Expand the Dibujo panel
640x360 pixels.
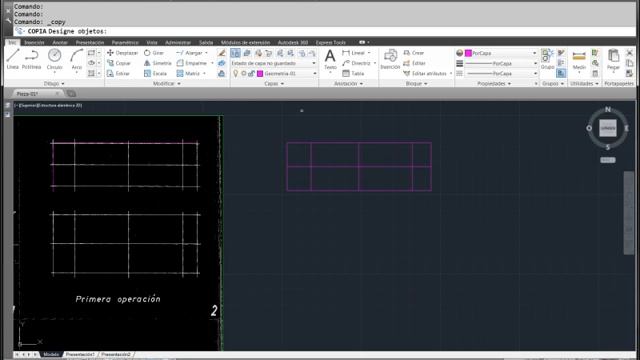pos(54,83)
